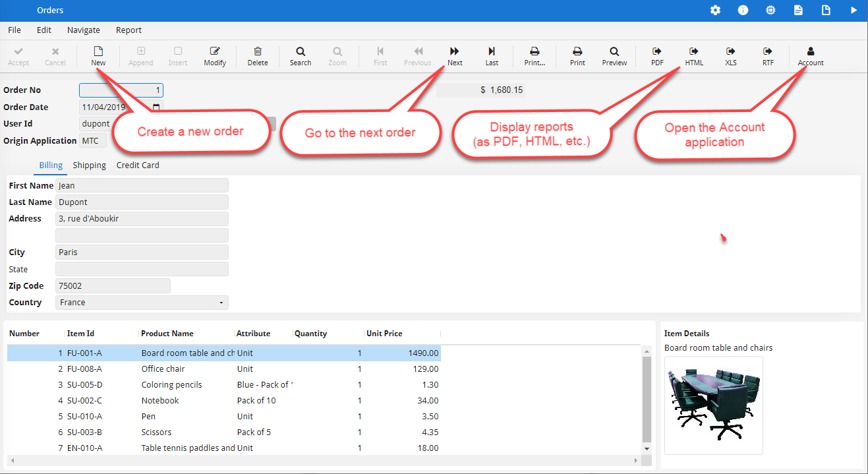
Task: Open settings via the gear icon
Action: [715, 10]
